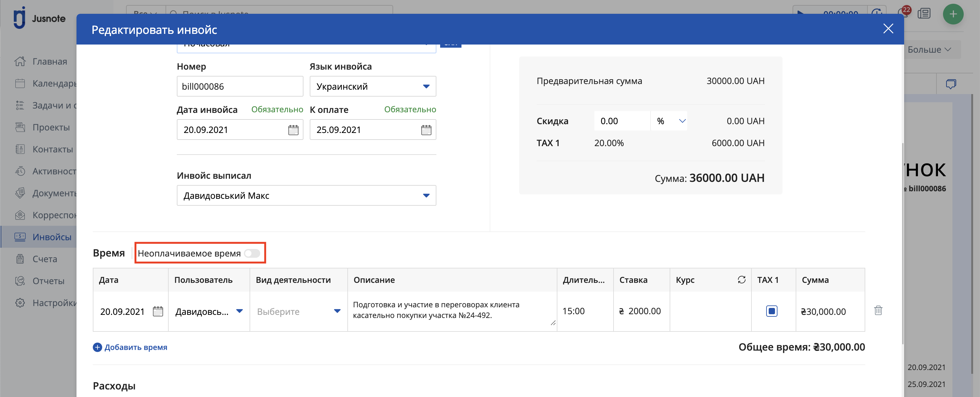Open the Пользователь dropdown in time row
Screen dimensions: 980x397
(x=209, y=311)
